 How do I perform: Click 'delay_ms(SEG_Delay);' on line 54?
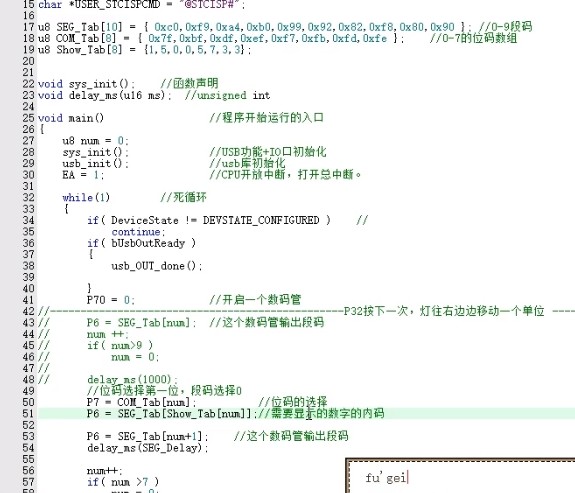[148, 448]
